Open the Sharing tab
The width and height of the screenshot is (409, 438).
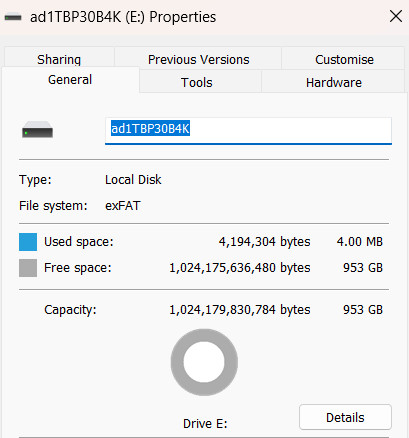click(x=59, y=58)
